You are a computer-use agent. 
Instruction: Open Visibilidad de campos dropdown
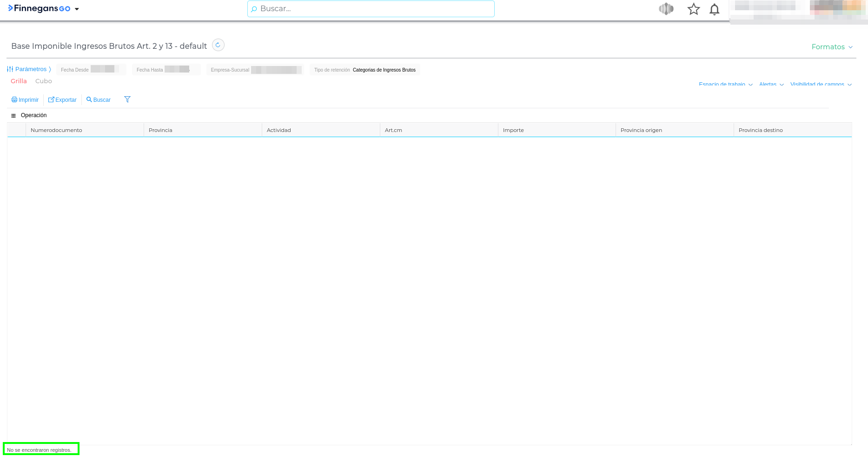(821, 85)
